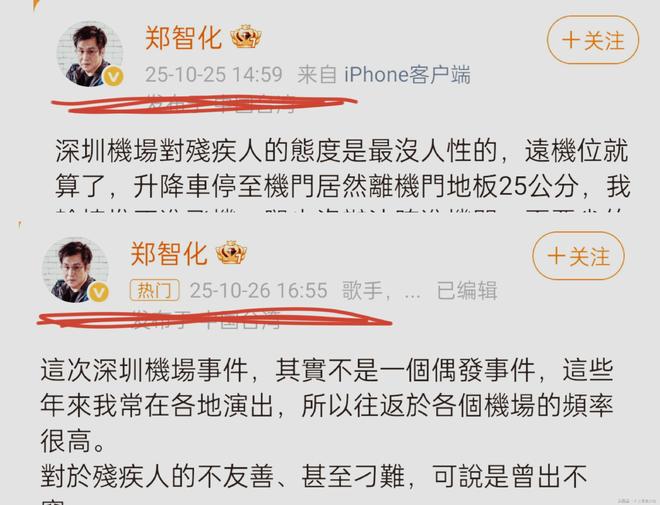Click the iPhone客户端 source link
Image resolution: width=660 pixels, height=505 pixels.
[407, 75]
